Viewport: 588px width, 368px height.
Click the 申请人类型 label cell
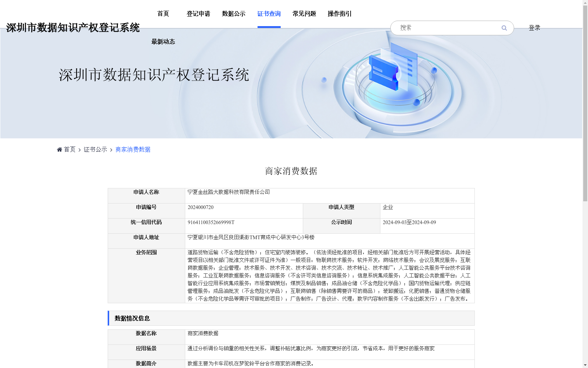coord(341,211)
